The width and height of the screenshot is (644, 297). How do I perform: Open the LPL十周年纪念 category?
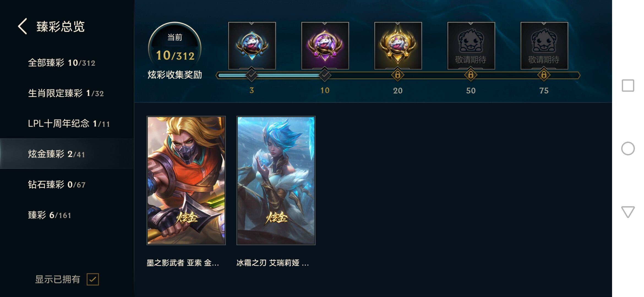pyautogui.click(x=69, y=123)
